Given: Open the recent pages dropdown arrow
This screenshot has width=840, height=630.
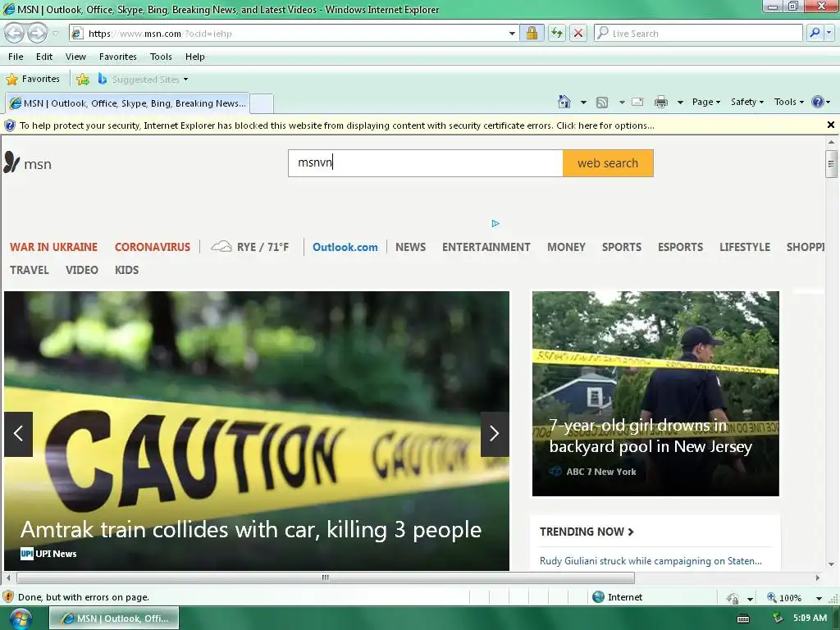Looking at the screenshot, I should coord(55,34).
